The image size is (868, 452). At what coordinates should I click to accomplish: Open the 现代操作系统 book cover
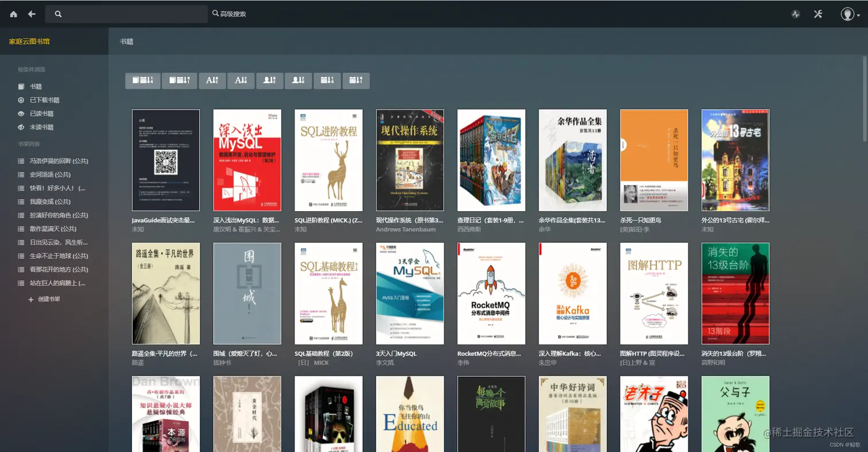(x=410, y=160)
